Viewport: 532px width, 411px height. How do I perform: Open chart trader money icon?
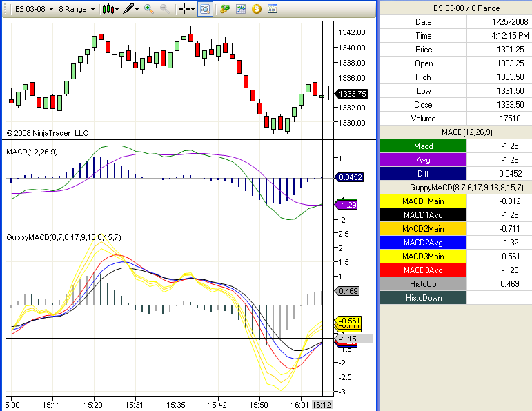(225, 9)
